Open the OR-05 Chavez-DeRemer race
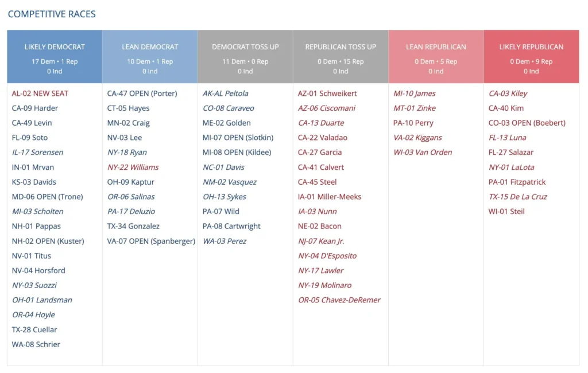Viewport: 588px width, 373px height. (x=339, y=300)
